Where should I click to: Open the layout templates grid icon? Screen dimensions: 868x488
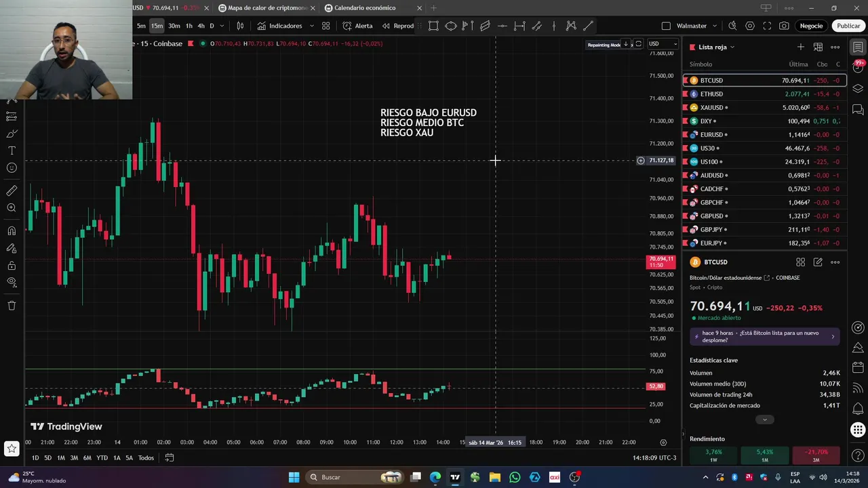(326, 26)
